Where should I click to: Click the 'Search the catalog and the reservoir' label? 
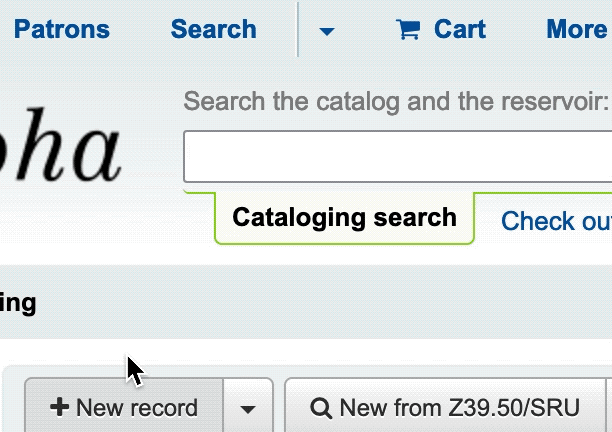(396, 101)
